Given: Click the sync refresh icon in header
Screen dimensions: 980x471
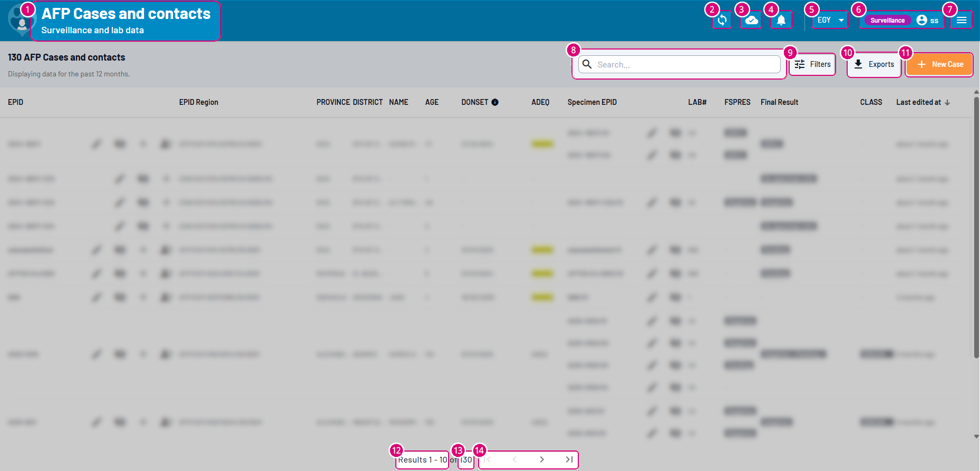Looking at the screenshot, I should (x=722, y=20).
